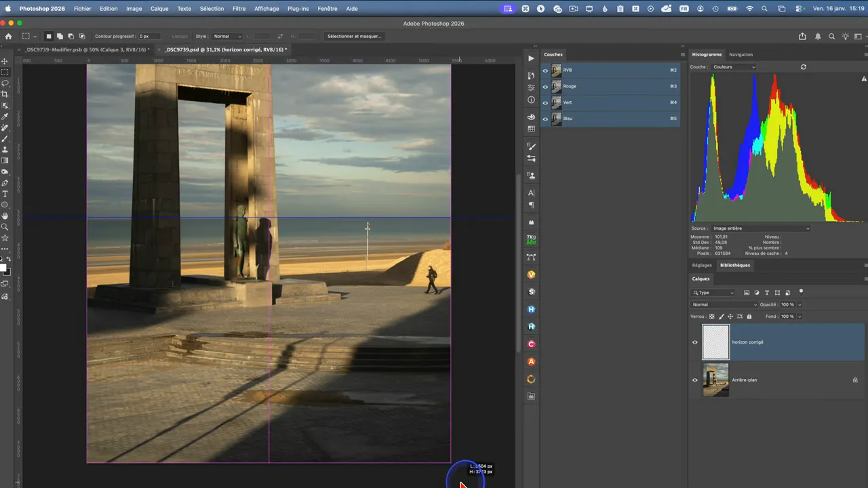The width and height of the screenshot is (868, 488).
Task: Open the Couche Couleurs dropdown
Action: click(734, 67)
